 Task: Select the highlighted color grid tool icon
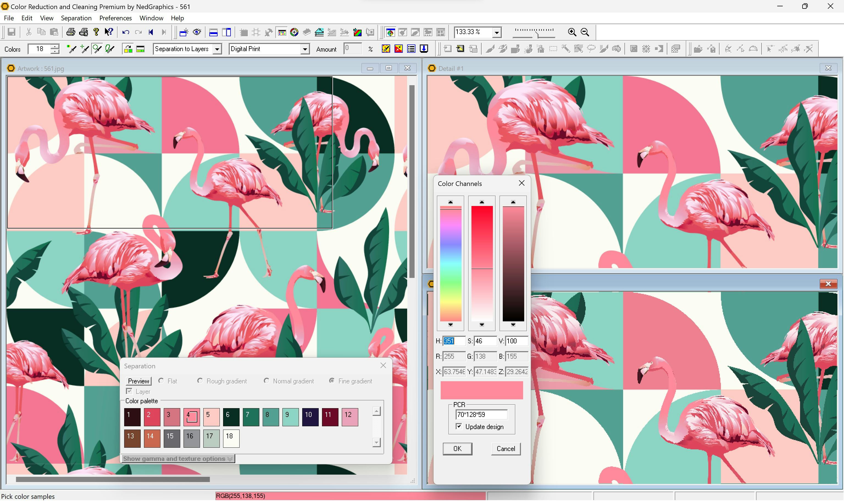[x=282, y=32]
